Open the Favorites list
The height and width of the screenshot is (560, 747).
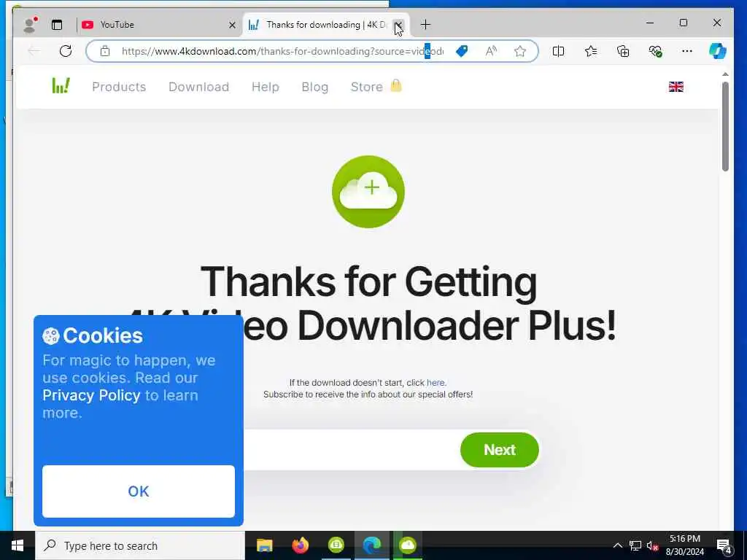591,51
